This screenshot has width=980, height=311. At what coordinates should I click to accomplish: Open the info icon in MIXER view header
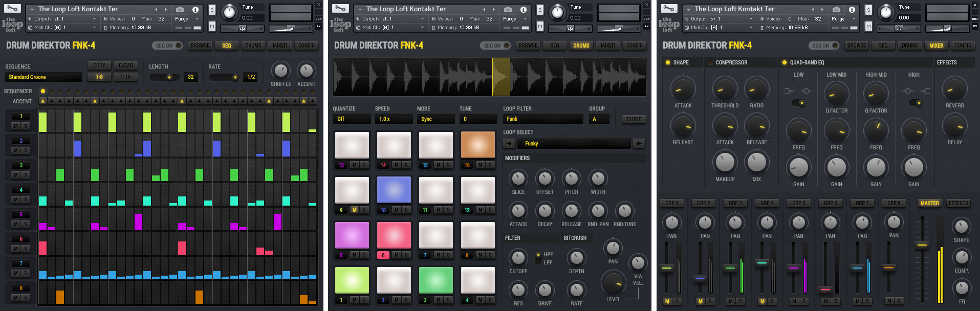point(852,9)
